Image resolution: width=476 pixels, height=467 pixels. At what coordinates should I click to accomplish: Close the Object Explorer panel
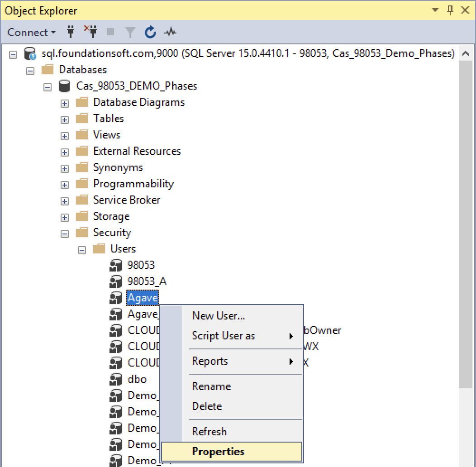click(x=465, y=10)
